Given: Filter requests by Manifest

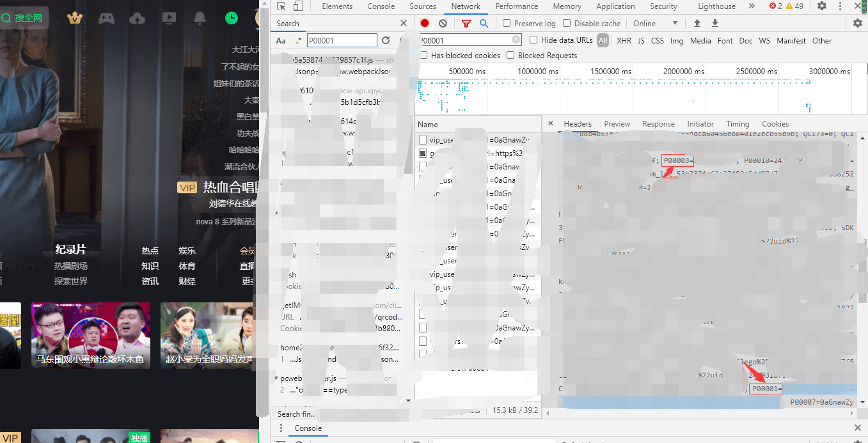Looking at the screenshot, I should pyautogui.click(x=791, y=40).
